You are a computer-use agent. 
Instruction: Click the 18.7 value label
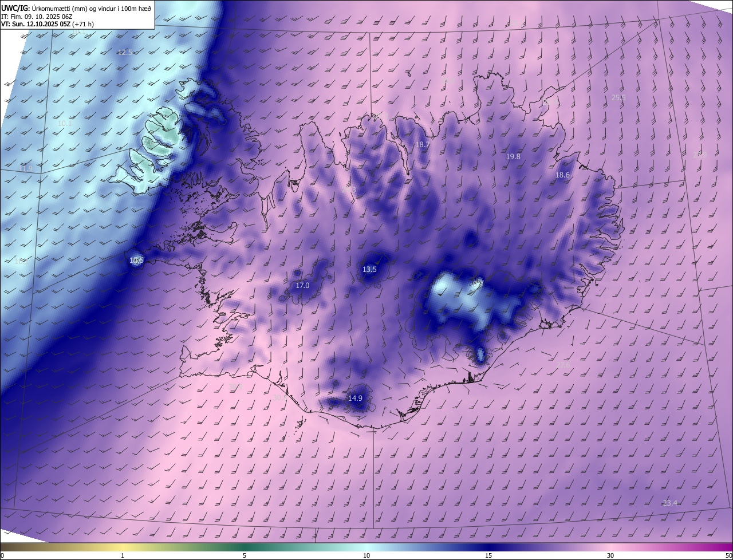423,145
